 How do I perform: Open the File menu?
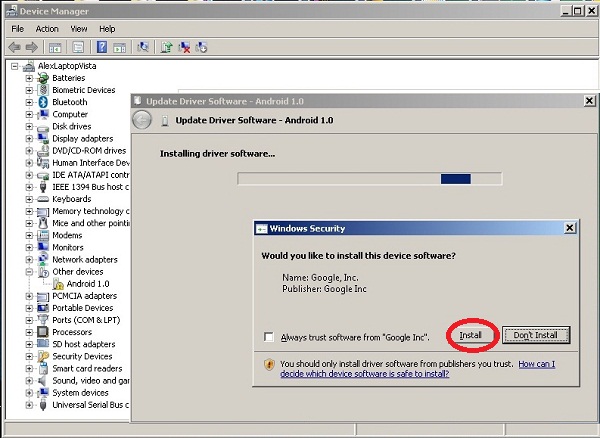[18, 29]
